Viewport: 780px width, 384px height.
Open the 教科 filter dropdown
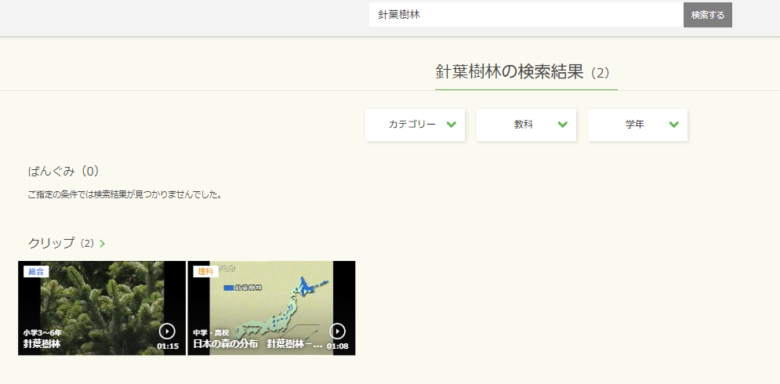526,125
